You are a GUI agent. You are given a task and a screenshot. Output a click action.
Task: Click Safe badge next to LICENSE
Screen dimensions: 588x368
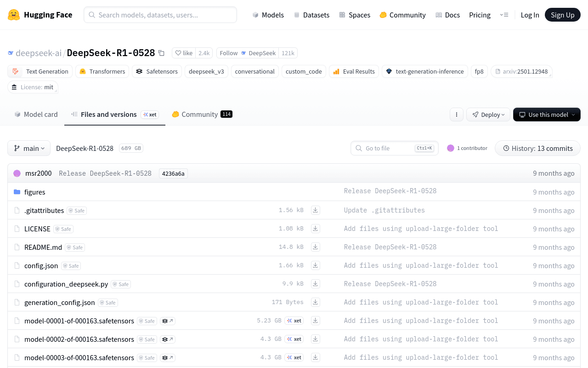click(63, 229)
